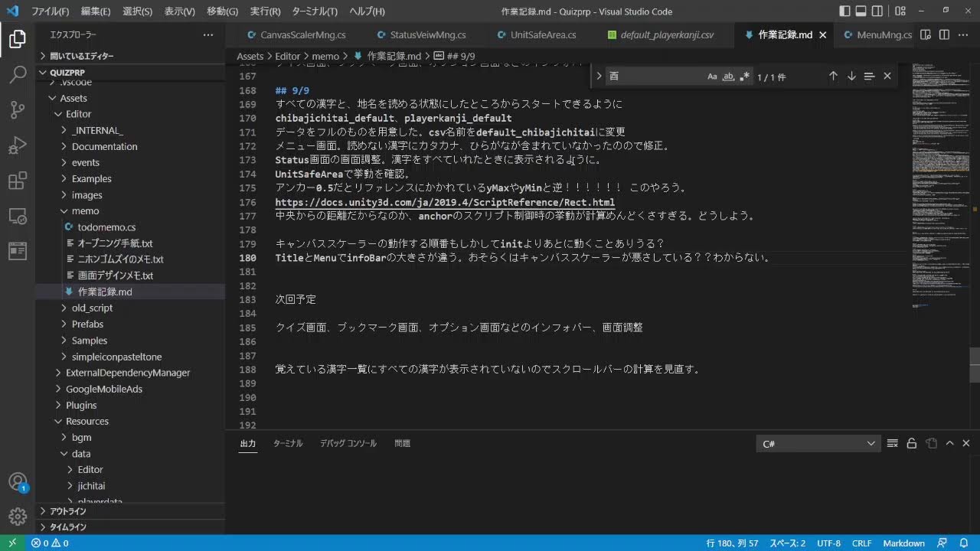Expand the Outline section

coord(130,510)
